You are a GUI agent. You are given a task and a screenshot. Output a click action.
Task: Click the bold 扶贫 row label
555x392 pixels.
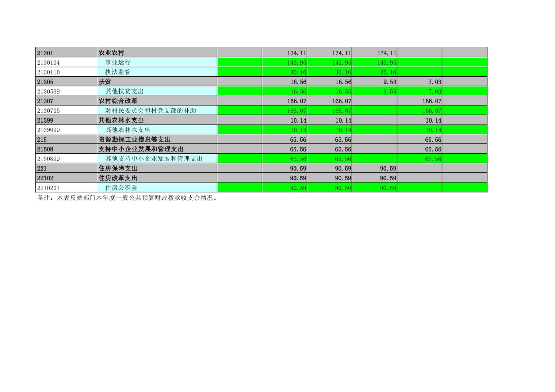pyautogui.click(x=105, y=82)
